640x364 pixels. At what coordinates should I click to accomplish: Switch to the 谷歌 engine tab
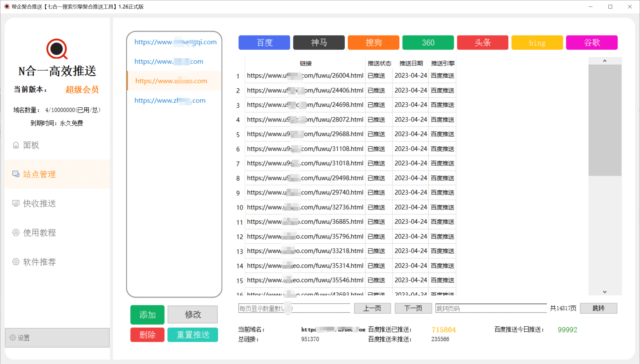tap(592, 43)
